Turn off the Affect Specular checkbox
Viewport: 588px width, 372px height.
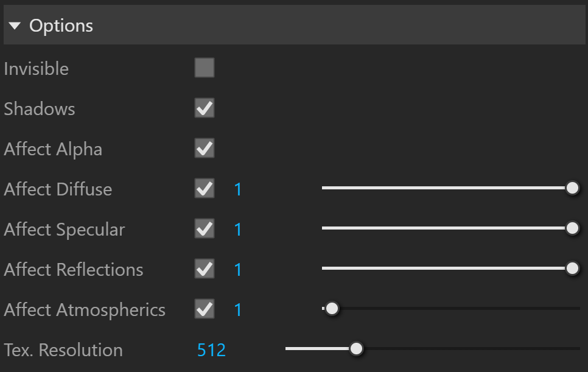click(x=205, y=228)
